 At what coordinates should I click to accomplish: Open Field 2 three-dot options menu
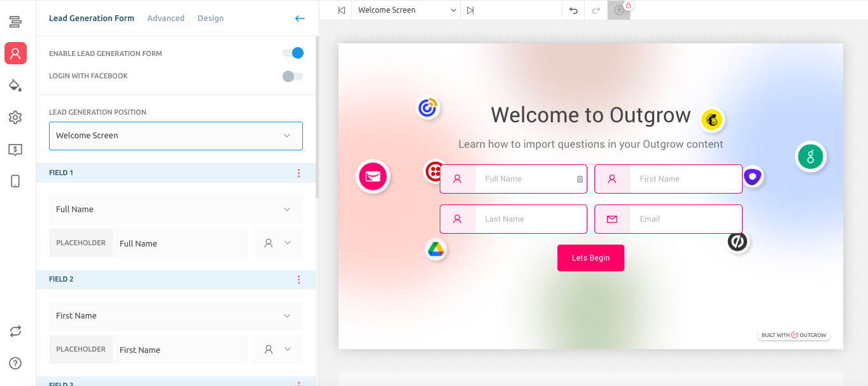tap(298, 280)
